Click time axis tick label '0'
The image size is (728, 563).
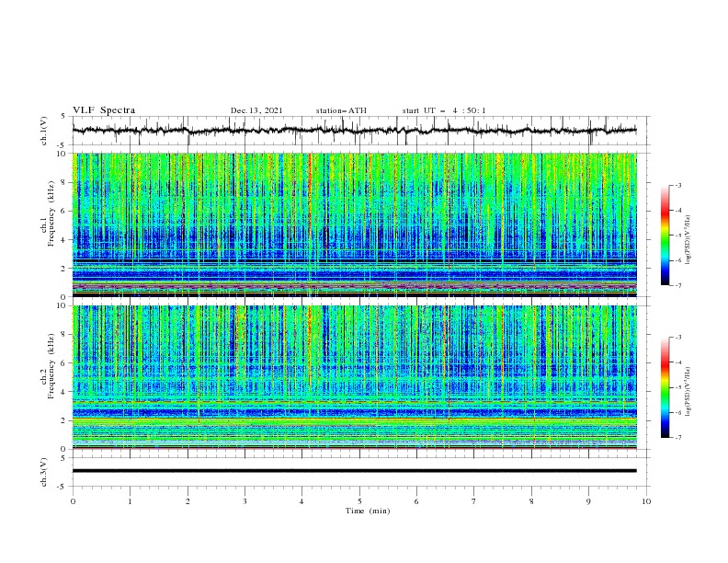pyautogui.click(x=73, y=501)
